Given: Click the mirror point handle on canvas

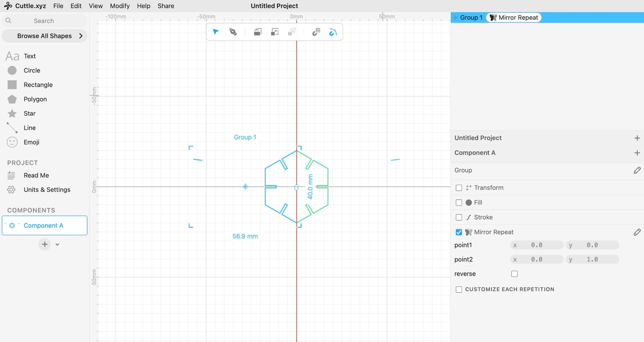Looking at the screenshot, I should click(x=296, y=187).
